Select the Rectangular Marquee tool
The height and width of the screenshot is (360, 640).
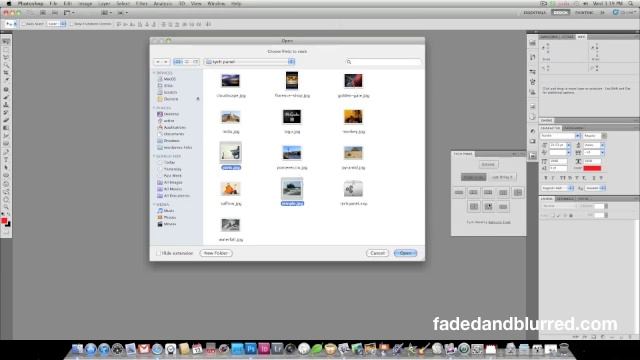click(6, 50)
